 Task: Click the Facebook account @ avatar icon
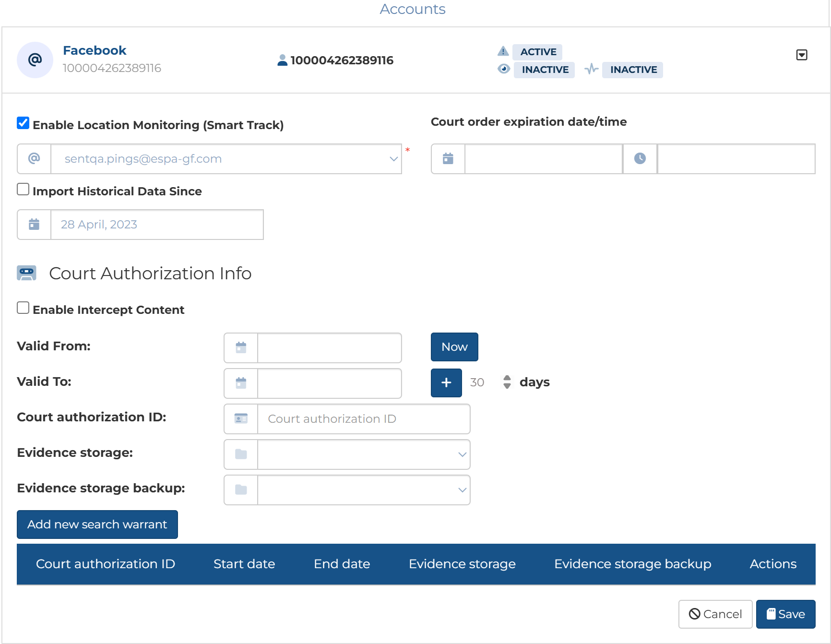35,60
